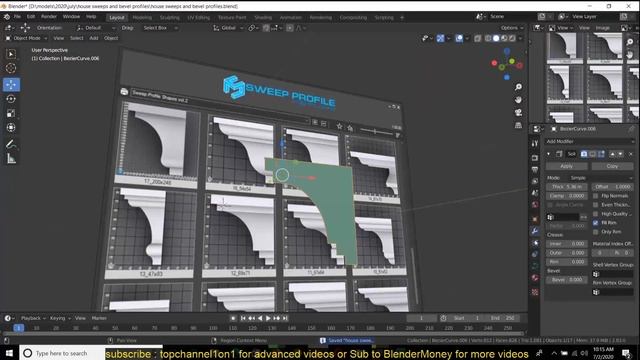Screen dimensions: 640x360
Task: Play the timeline animation
Action: [x=268, y=318]
